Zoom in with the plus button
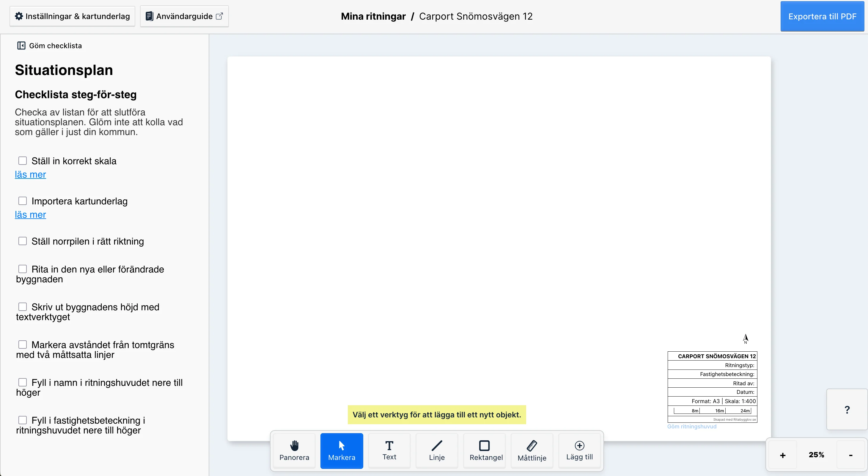This screenshot has height=476, width=868. pos(783,455)
